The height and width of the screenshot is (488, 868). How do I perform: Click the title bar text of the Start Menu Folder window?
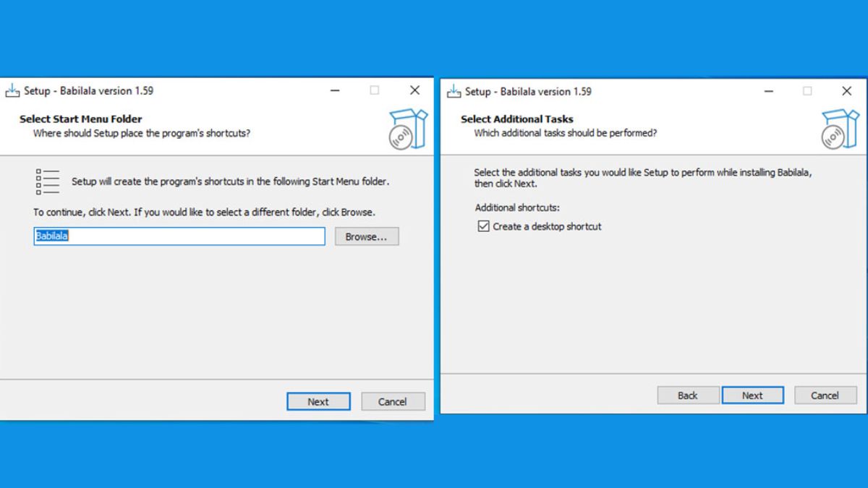click(x=88, y=91)
